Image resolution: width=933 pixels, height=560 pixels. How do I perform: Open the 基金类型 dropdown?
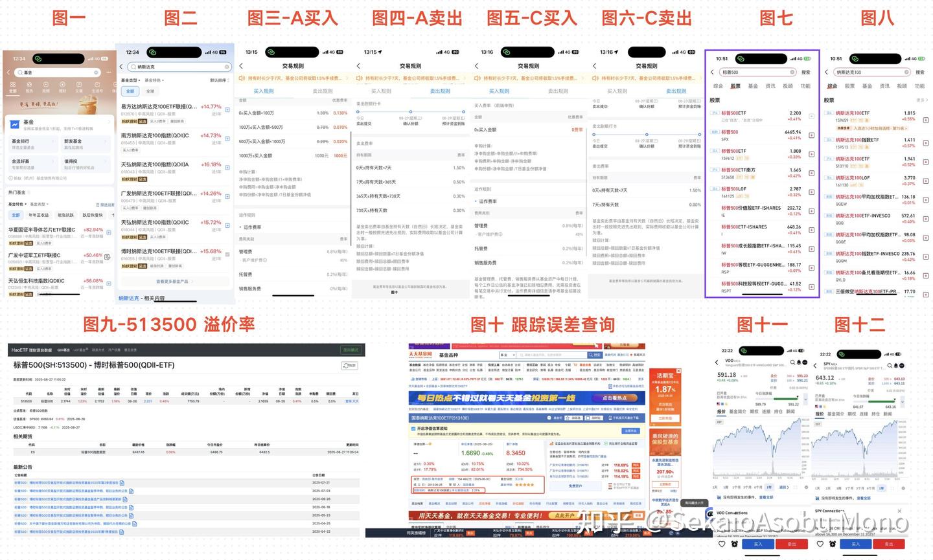click(130, 80)
